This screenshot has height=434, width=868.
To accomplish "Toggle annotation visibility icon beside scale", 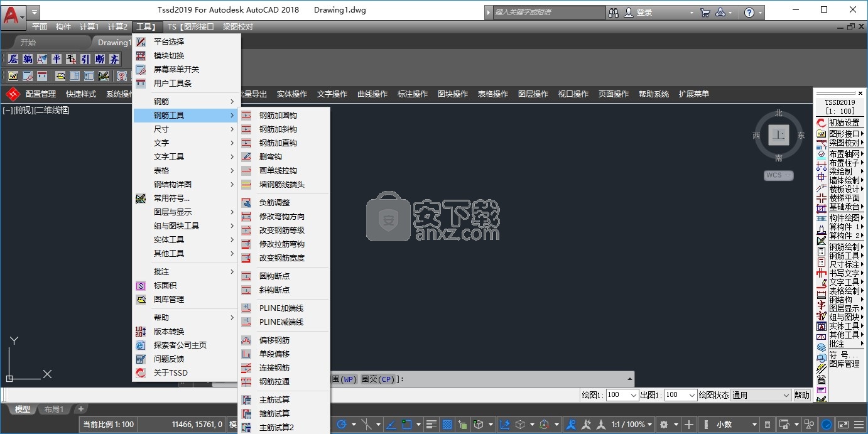I will pyautogui.click(x=571, y=425).
